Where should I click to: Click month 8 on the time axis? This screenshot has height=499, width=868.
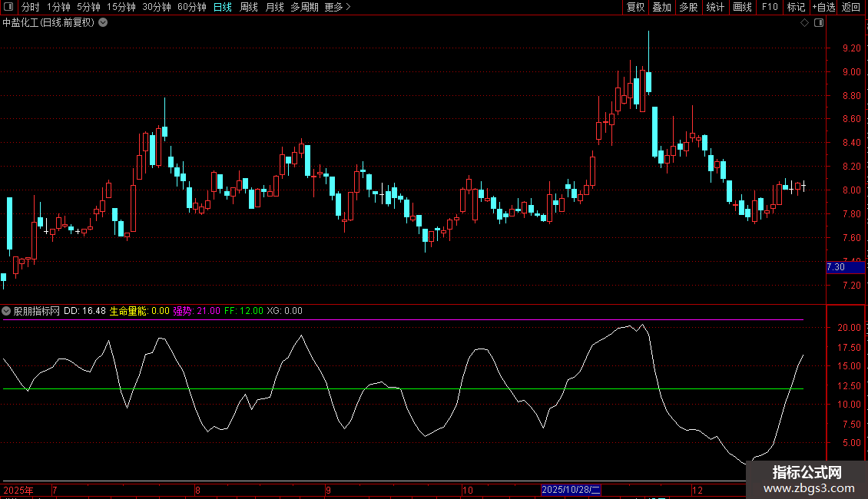coord(197,490)
